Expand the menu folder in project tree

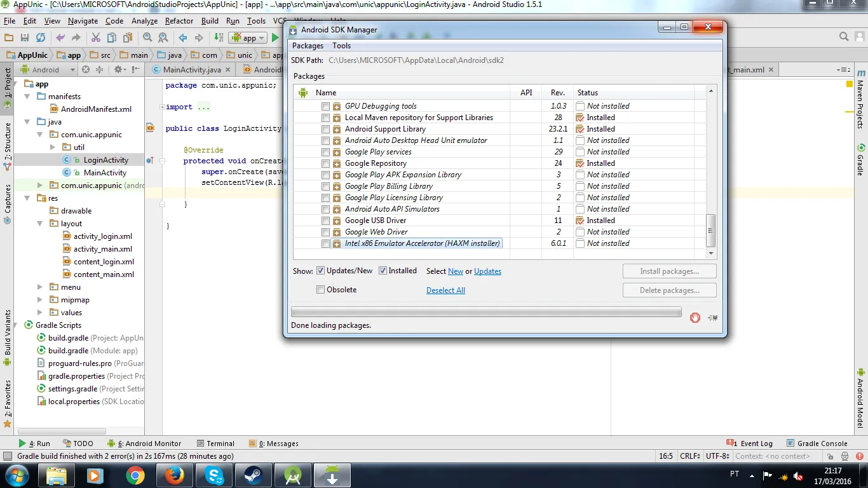click(40, 287)
